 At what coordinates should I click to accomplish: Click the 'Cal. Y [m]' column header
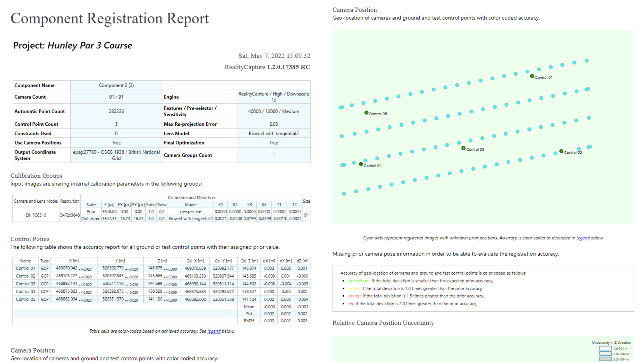[223, 261]
